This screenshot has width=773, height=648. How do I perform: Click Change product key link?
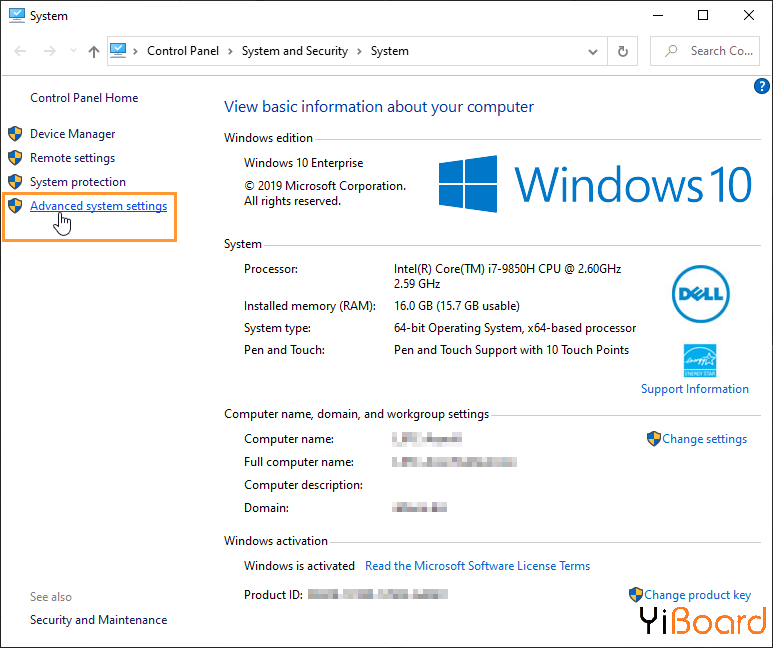[x=698, y=595]
